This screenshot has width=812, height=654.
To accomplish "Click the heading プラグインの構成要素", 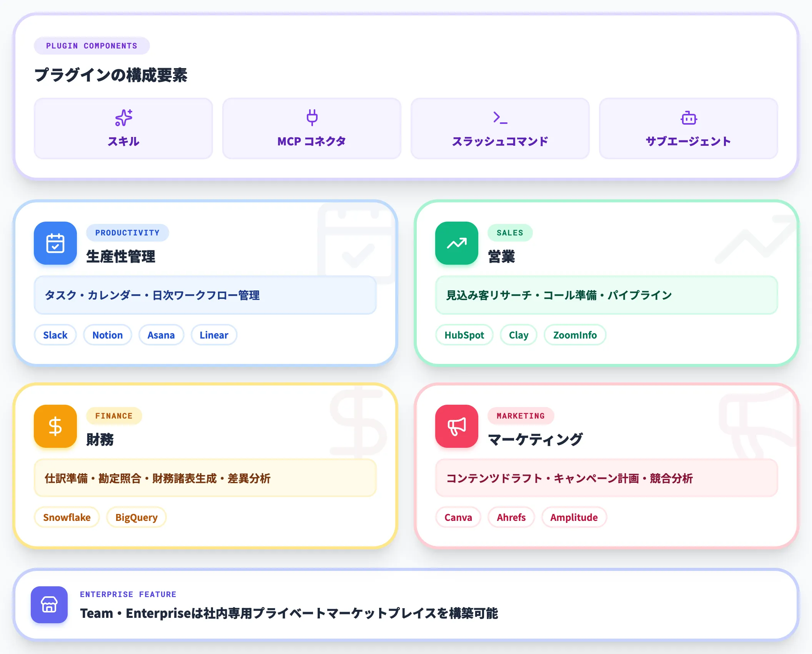I will pyautogui.click(x=111, y=75).
